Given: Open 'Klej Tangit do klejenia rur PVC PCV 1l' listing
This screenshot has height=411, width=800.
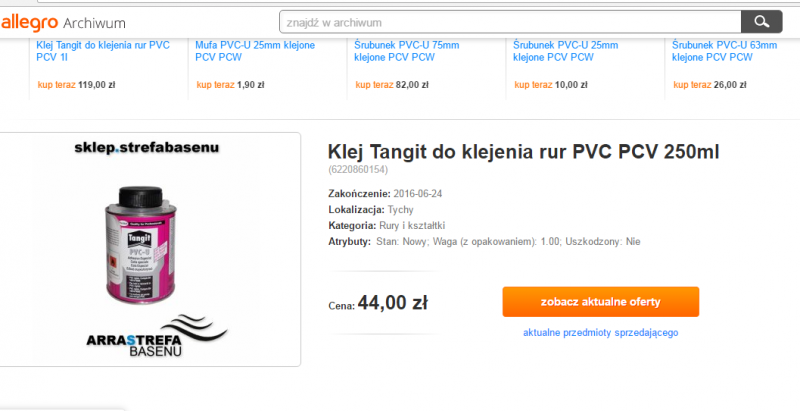Looking at the screenshot, I should pos(103,51).
